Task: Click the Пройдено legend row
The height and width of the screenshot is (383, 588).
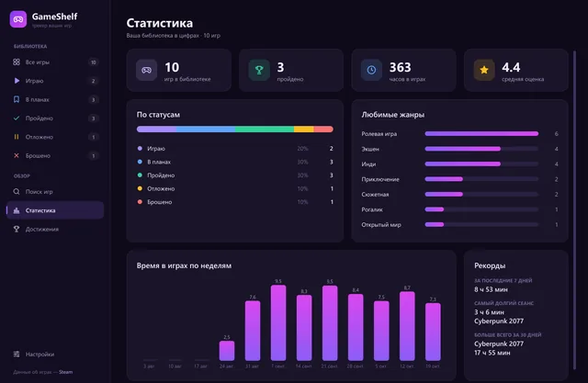Action: (235, 175)
